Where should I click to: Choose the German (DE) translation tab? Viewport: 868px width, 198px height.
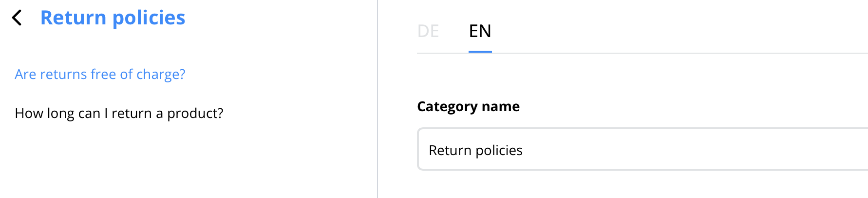[428, 31]
